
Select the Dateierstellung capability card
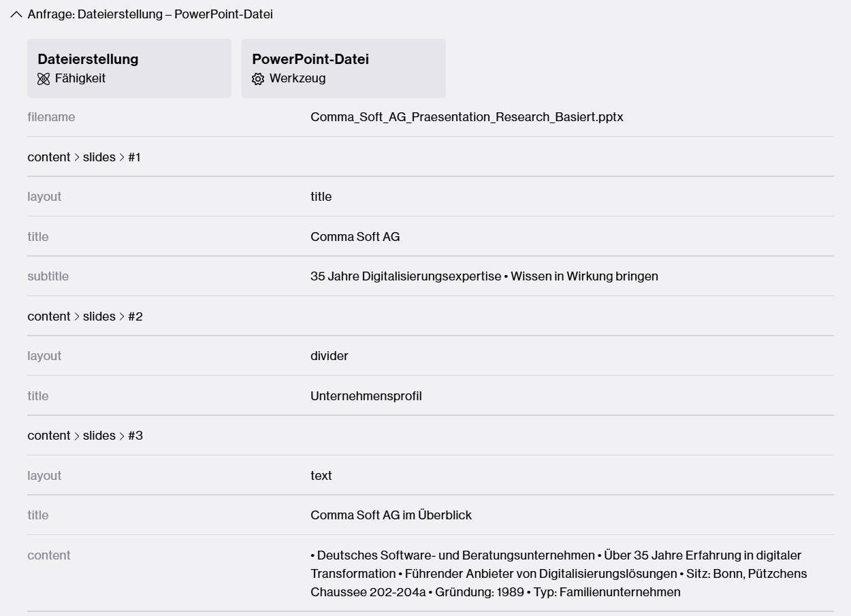pyautogui.click(x=129, y=68)
